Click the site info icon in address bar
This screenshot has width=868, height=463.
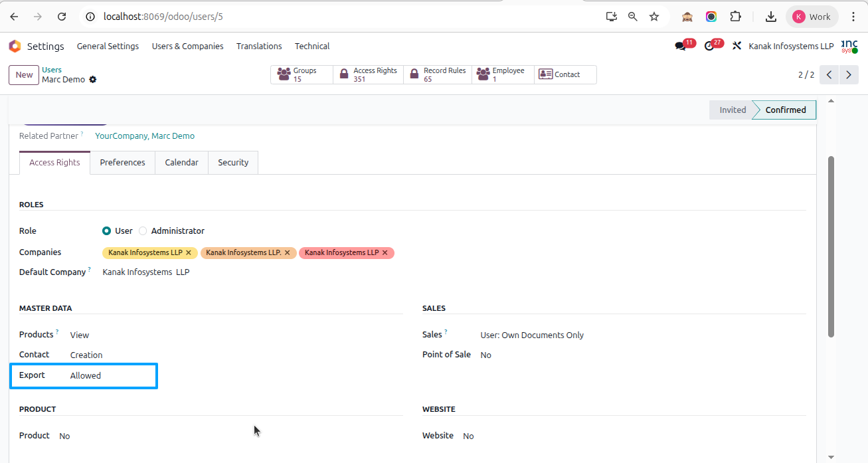tap(91, 17)
